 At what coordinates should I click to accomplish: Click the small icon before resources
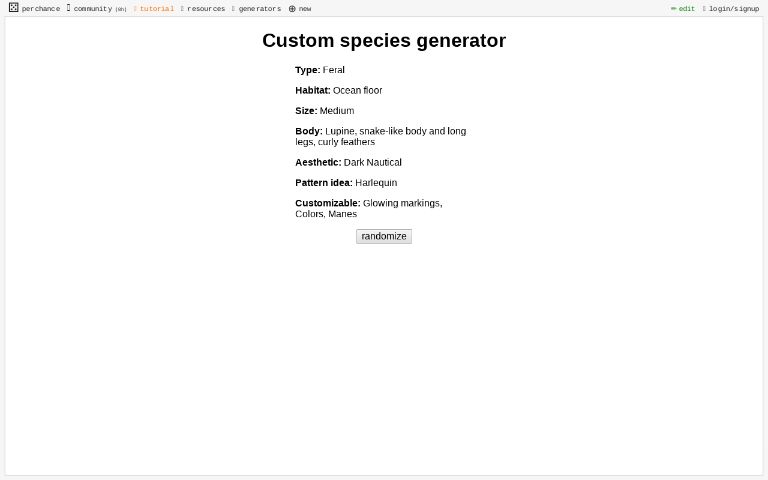(182, 9)
